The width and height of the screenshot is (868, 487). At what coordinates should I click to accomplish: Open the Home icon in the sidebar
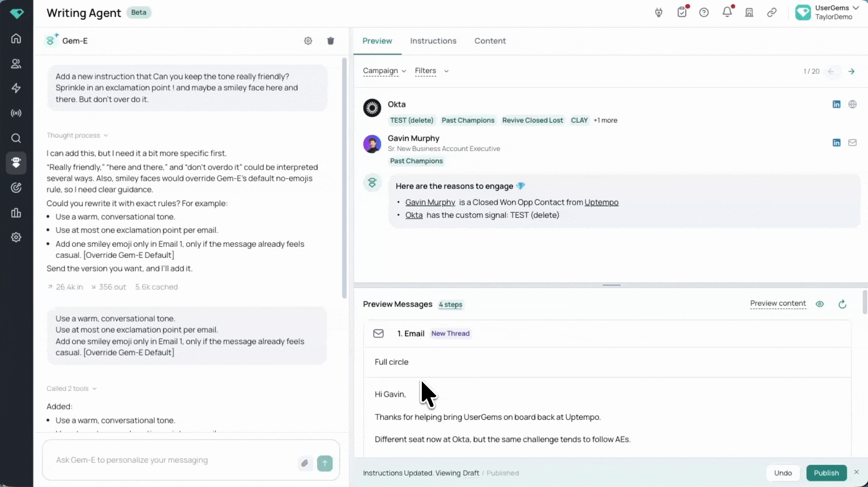coord(16,38)
